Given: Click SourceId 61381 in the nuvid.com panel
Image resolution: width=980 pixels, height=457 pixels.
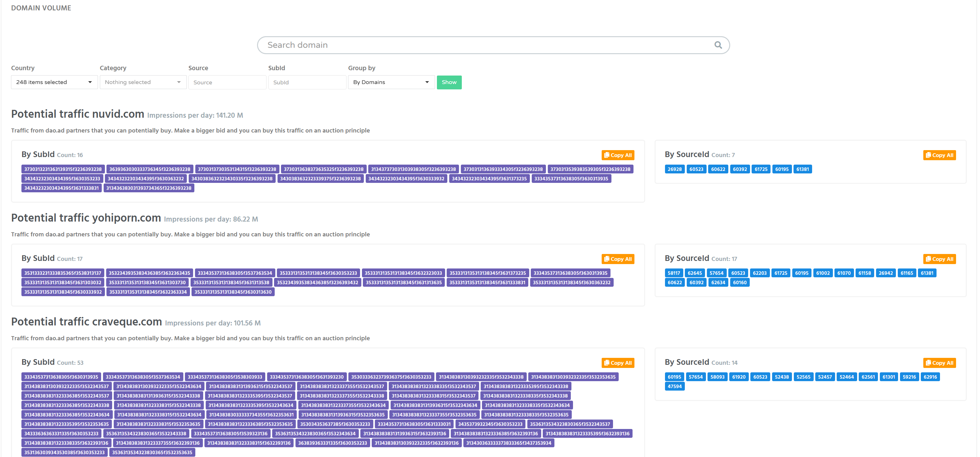Looking at the screenshot, I should pyautogui.click(x=802, y=169).
